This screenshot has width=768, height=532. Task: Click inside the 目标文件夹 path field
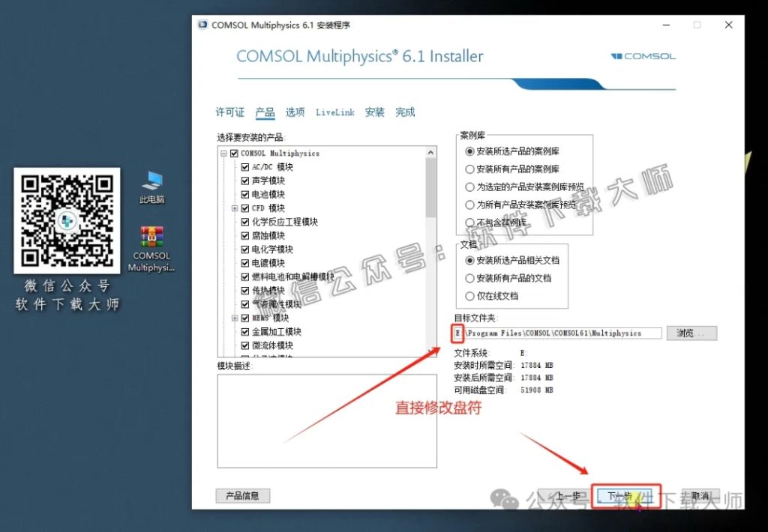555,333
